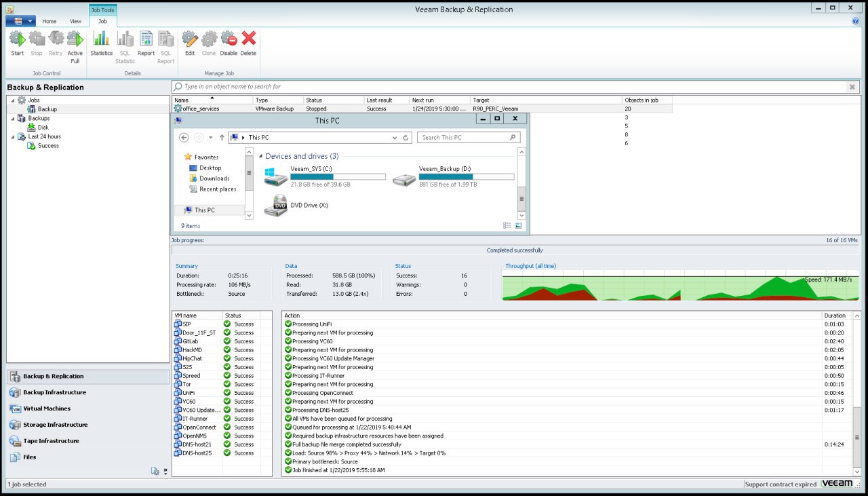868x496 pixels.
Task: Click the SQL Statistic ribbon icon
Action: coord(125,47)
